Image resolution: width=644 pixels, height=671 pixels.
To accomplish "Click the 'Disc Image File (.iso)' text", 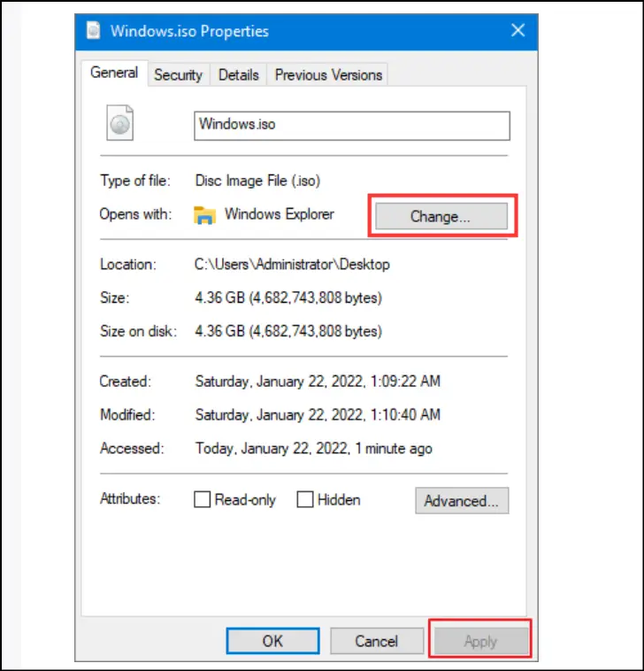I will (x=257, y=181).
